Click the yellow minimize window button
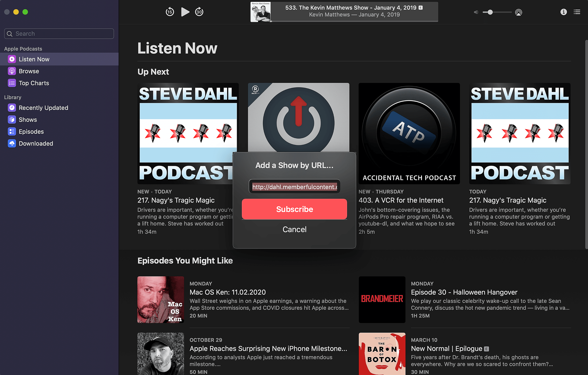588x375 pixels. tap(16, 12)
